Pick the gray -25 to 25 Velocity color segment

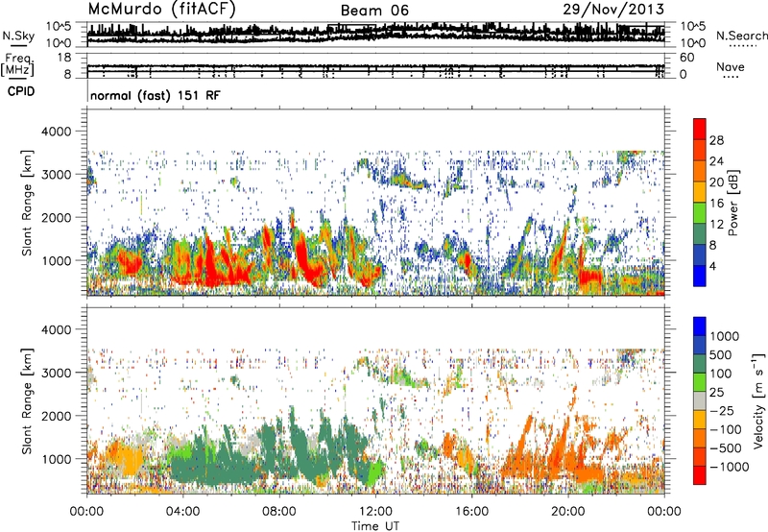pyautogui.click(x=700, y=400)
